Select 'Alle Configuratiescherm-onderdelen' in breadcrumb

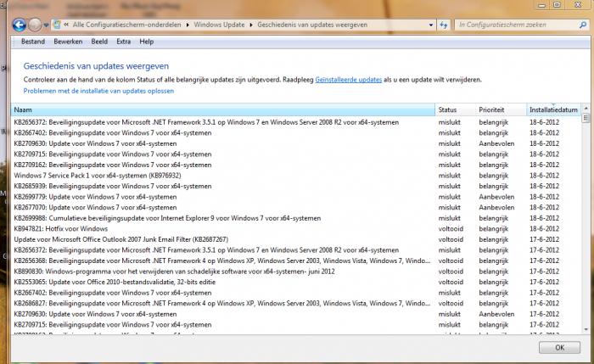[x=127, y=25]
